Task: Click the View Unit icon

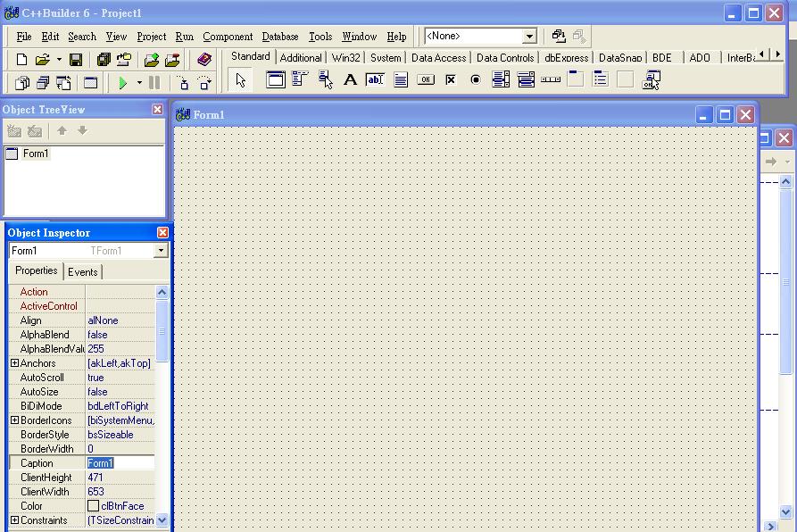Action: click(x=21, y=83)
